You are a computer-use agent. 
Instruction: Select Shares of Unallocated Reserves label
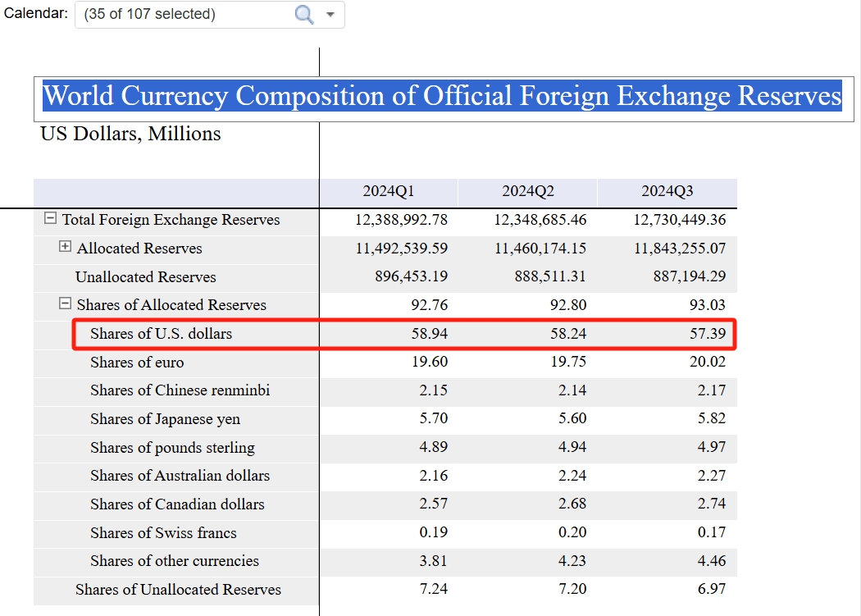coord(178,590)
